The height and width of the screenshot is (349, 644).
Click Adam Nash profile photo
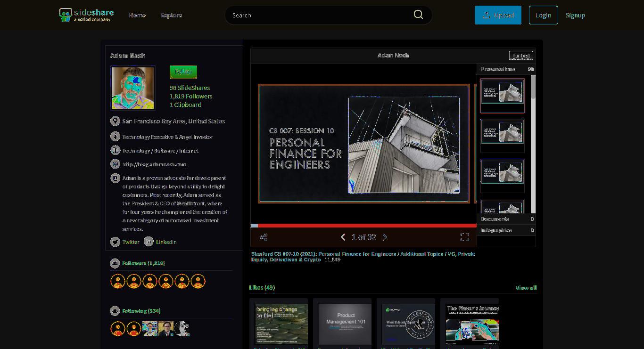(133, 88)
